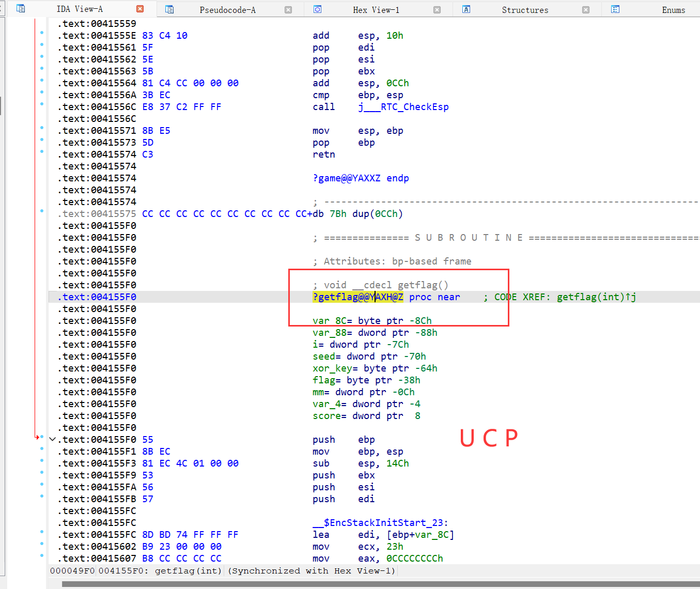Screen dimensions: 700x589
Task: Select the i dword ptr -7Ch variable
Action: click(361, 345)
